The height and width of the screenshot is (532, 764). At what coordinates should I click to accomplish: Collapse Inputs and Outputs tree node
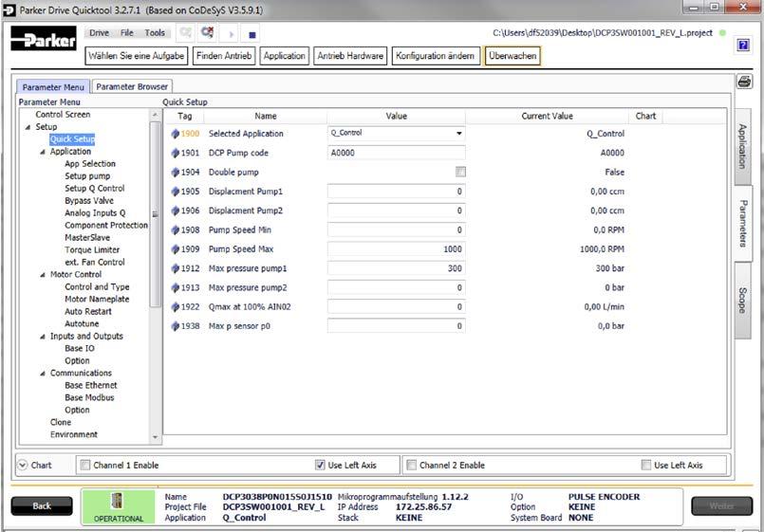pos(43,337)
